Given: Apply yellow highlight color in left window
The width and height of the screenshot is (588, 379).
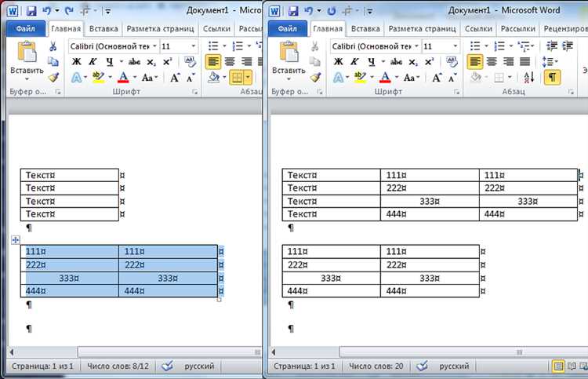Looking at the screenshot, I should (x=98, y=78).
